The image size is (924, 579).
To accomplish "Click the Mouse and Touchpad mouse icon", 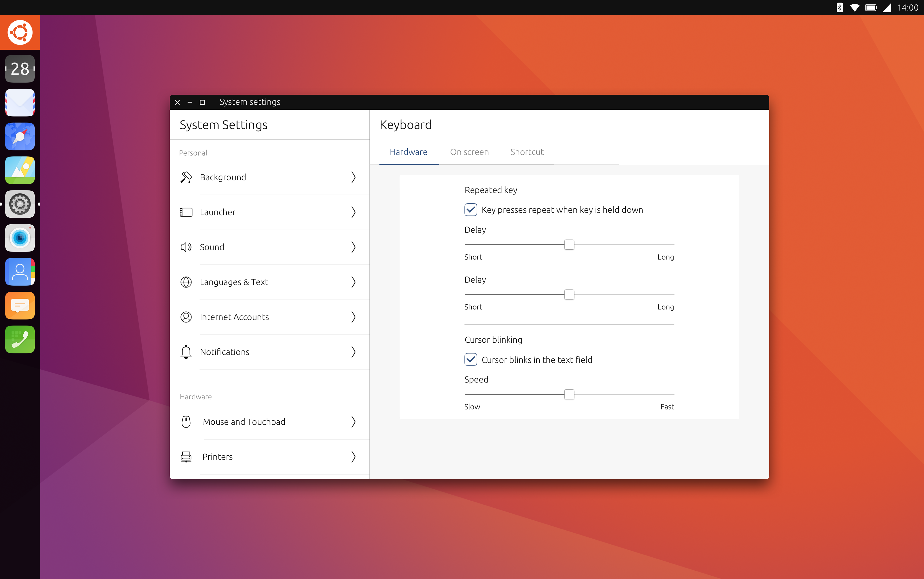I will (186, 422).
